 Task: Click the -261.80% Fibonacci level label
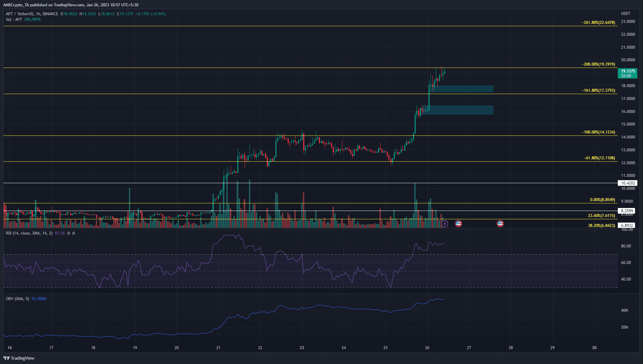click(599, 23)
